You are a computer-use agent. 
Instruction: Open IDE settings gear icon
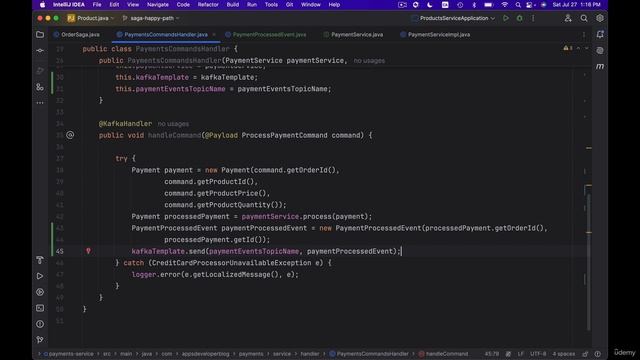click(600, 18)
